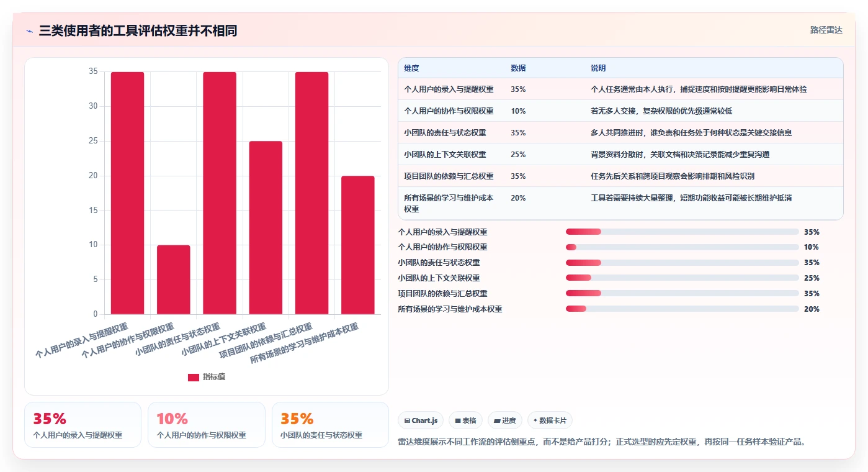868x472 pixels.
Task: Click description 若无多人交接，复杂权限的优先级通常较低
Action: (x=661, y=111)
